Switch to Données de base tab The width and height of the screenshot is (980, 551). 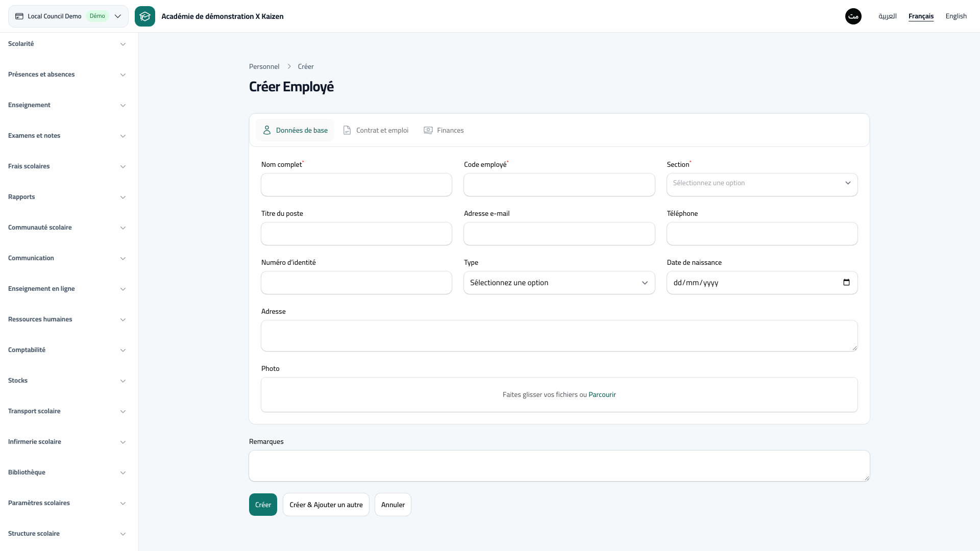click(x=295, y=130)
